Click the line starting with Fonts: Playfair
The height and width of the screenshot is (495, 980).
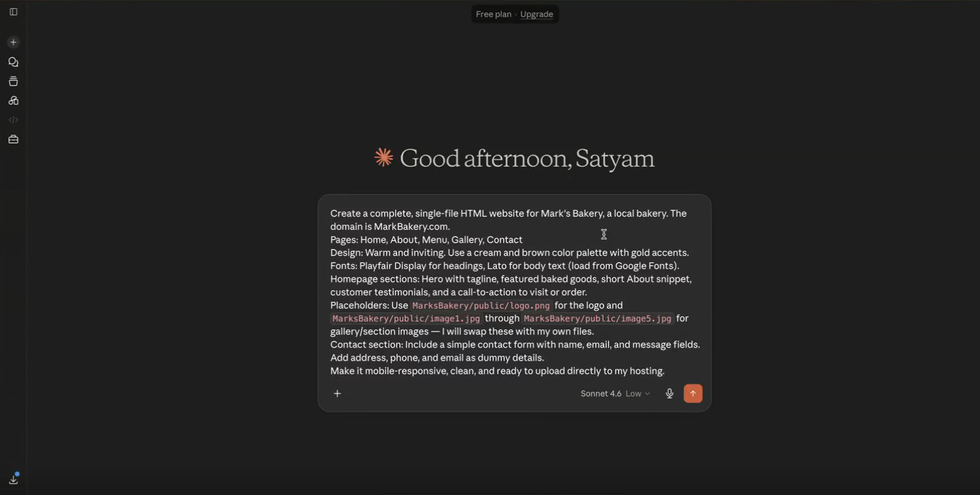click(x=505, y=266)
